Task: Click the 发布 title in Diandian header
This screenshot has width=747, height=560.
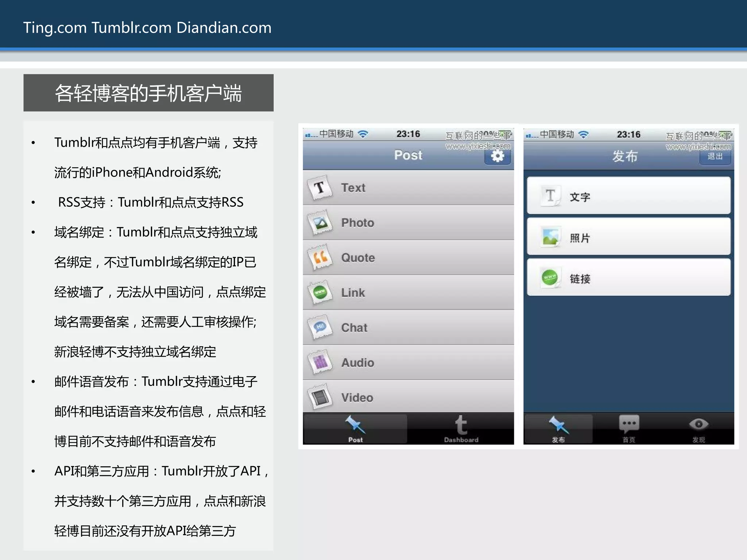Action: pos(625,156)
